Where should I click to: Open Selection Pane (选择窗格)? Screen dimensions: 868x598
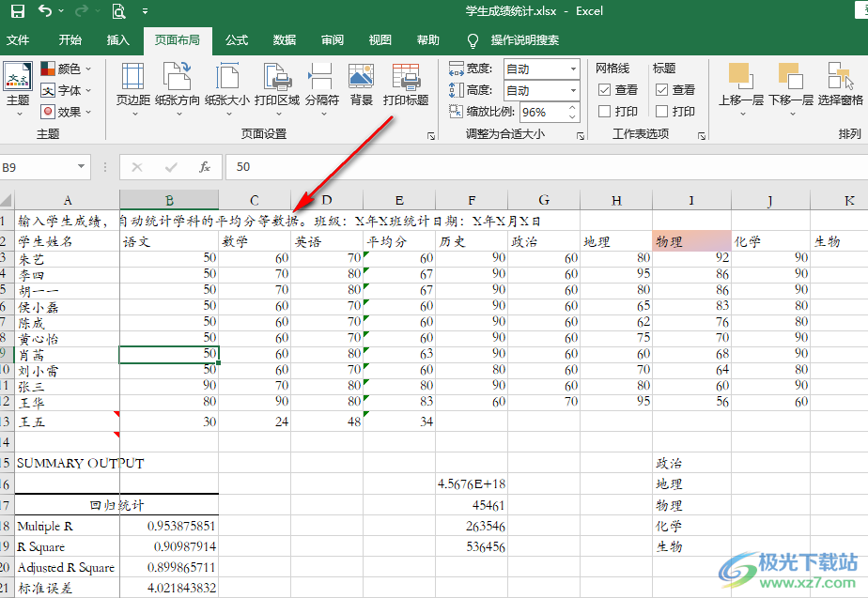tap(841, 83)
